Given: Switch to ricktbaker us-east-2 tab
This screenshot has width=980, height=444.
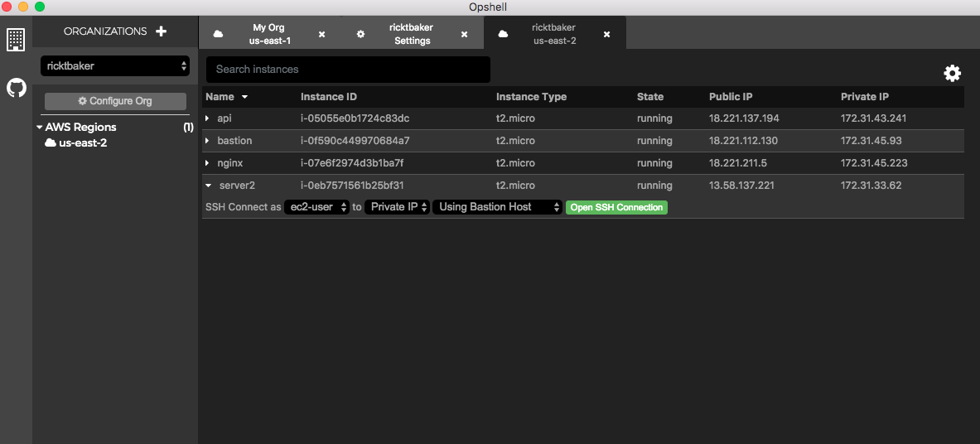Looking at the screenshot, I should [554, 34].
